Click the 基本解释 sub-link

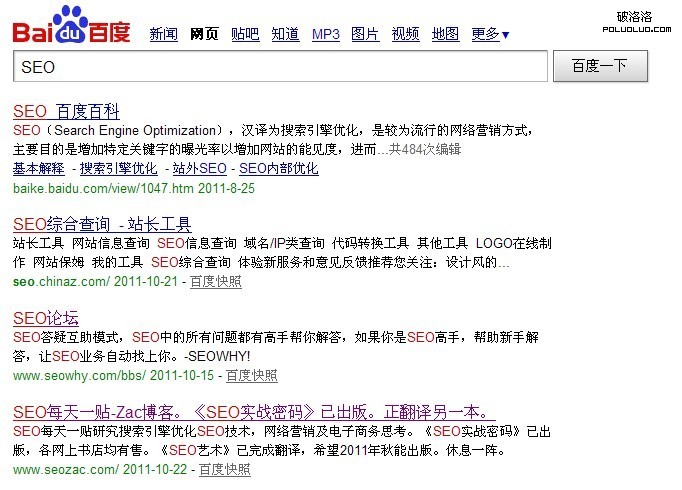(39, 168)
